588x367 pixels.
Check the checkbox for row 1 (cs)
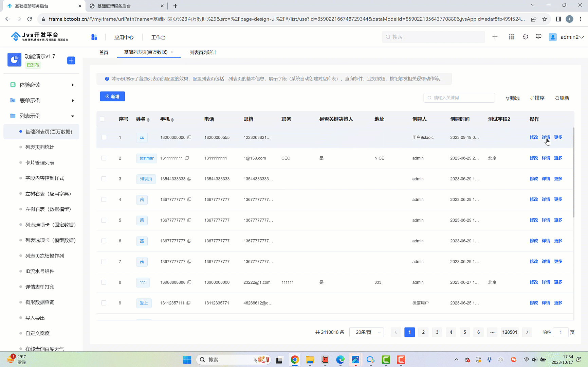tap(104, 138)
